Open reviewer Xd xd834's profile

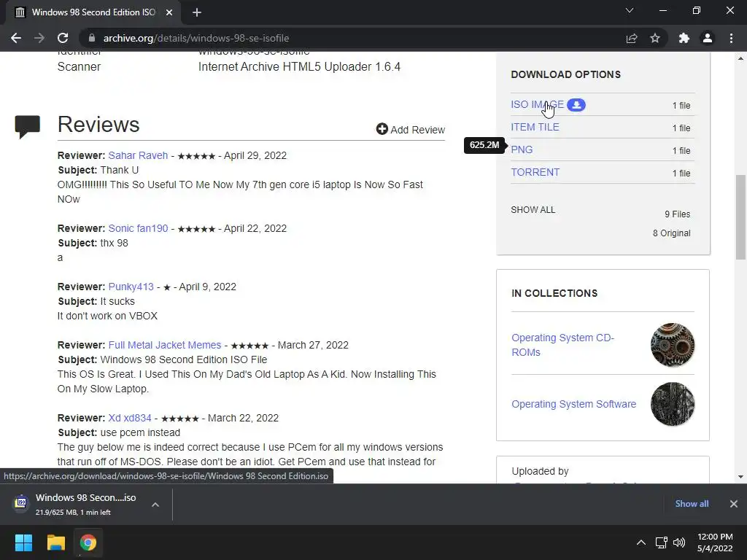click(130, 418)
